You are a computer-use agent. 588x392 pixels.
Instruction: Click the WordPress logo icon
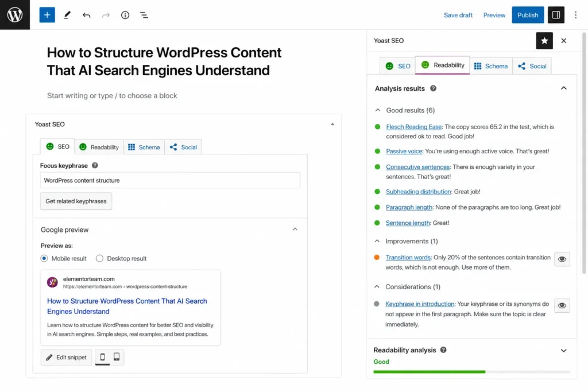coord(14,14)
